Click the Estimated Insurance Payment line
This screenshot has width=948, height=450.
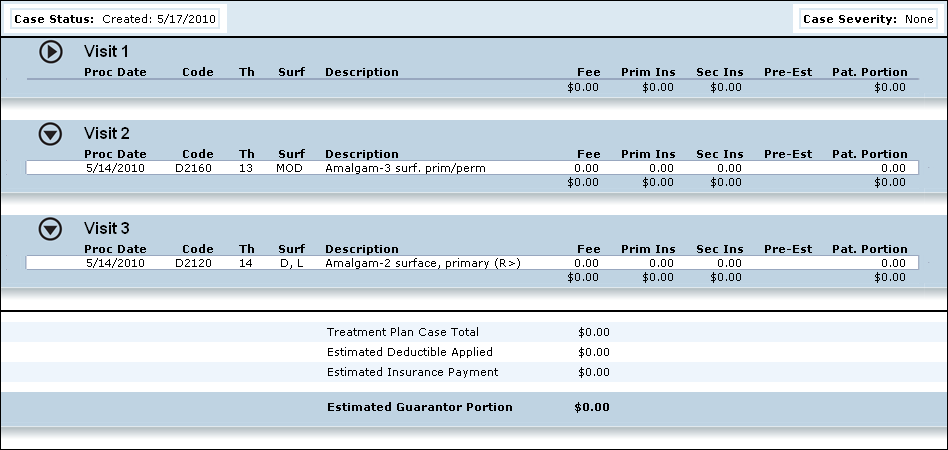412,372
